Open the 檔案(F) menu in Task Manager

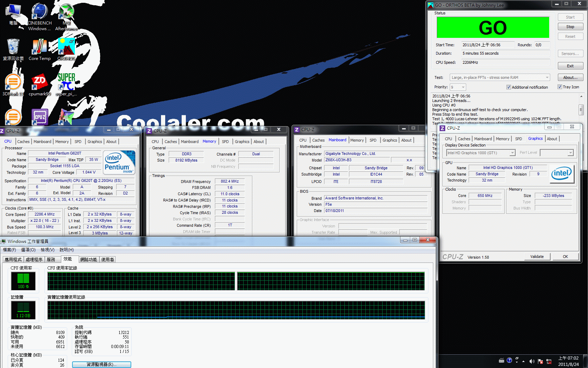[9, 250]
